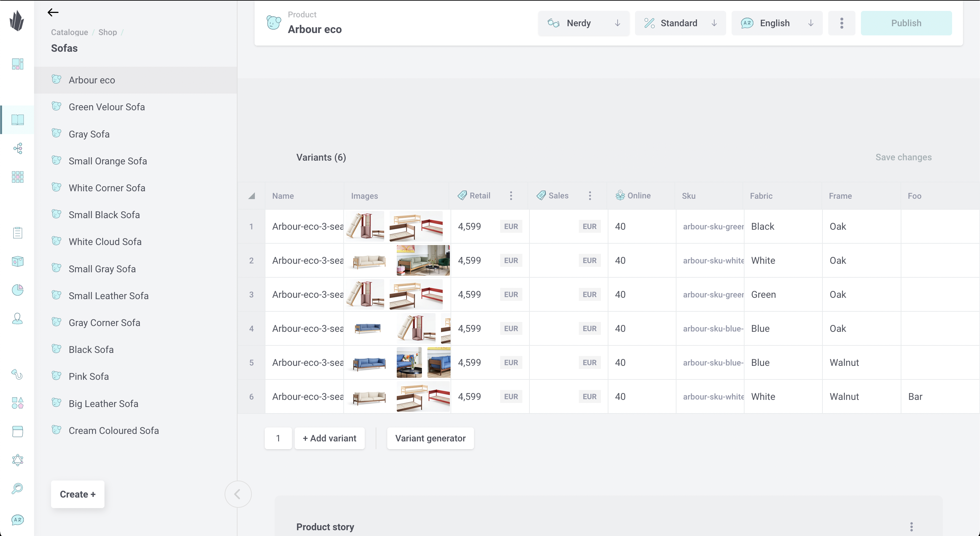Click the Online stock cell in row 2
The width and height of the screenshot is (980, 536).
pyautogui.click(x=642, y=260)
